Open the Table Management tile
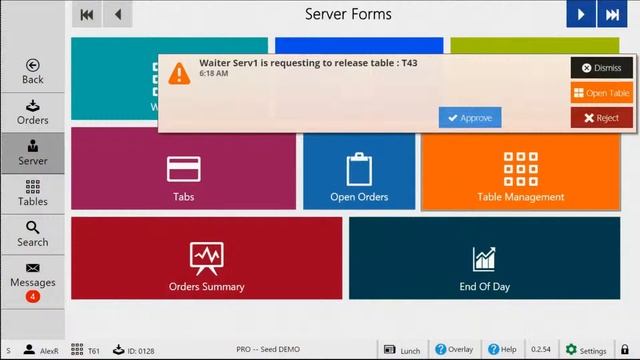640x360 pixels. coord(521,171)
